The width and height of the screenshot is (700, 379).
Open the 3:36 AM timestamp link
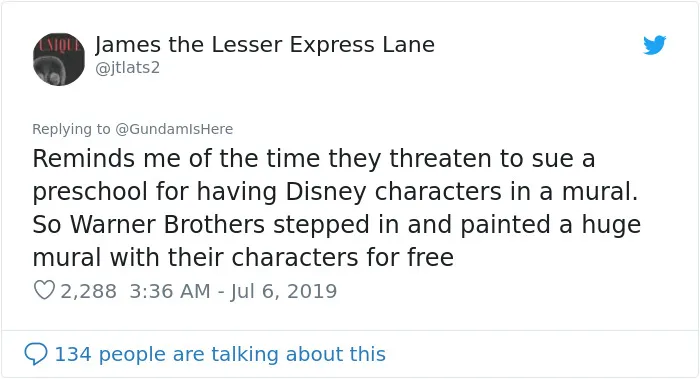pyautogui.click(x=170, y=291)
